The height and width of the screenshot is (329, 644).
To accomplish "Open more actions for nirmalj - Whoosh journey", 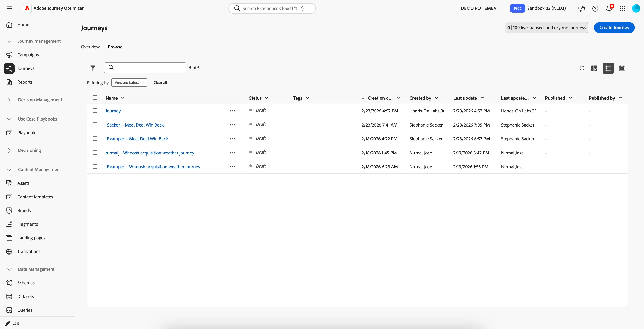I will pos(232,153).
